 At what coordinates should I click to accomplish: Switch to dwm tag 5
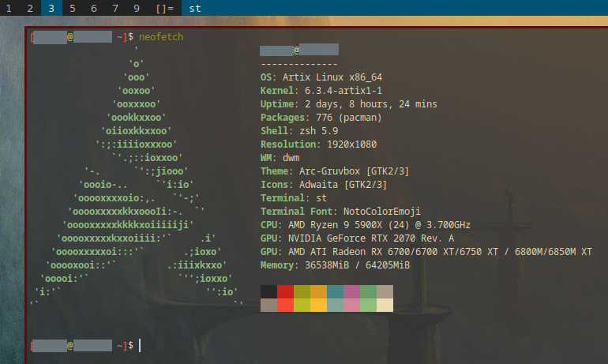click(x=73, y=8)
